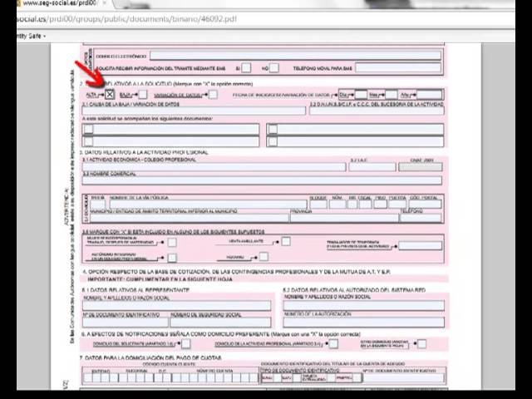Click the Causa de la baja field
The height and width of the screenshot is (399, 532).
click(x=193, y=111)
